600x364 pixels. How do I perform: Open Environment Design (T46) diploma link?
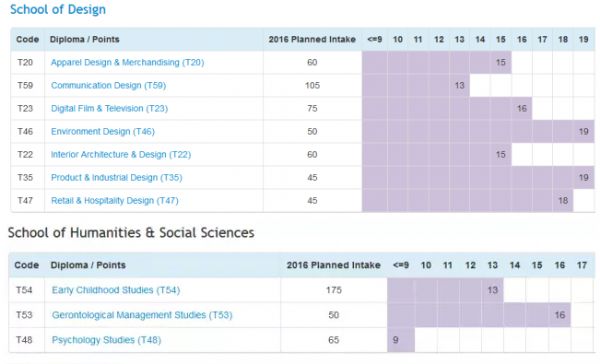[x=103, y=131]
